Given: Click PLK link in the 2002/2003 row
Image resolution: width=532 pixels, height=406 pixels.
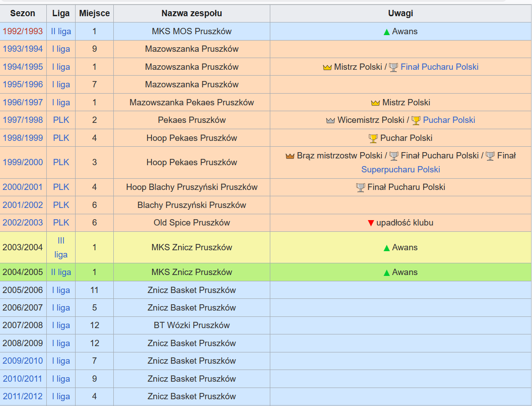Looking at the screenshot, I should point(61,223).
